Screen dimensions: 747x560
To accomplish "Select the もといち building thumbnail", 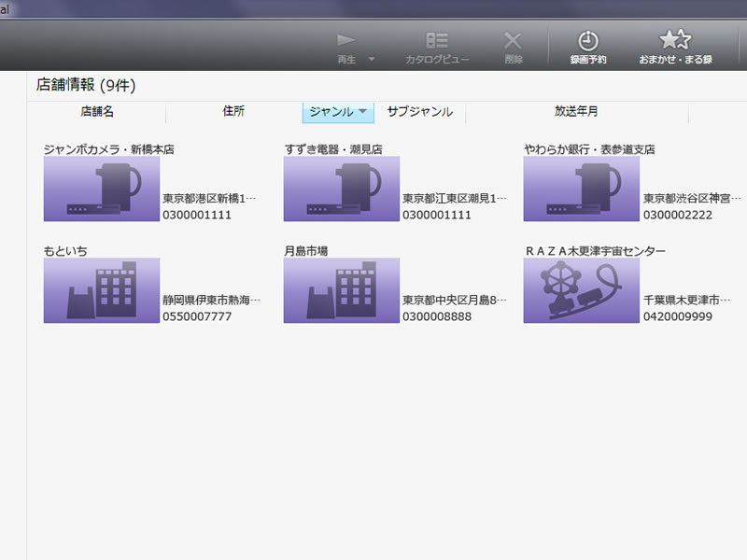I will click(x=102, y=290).
